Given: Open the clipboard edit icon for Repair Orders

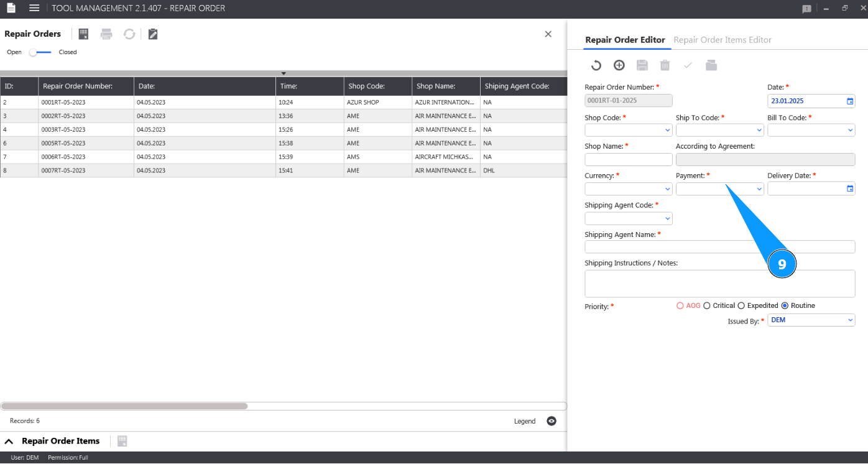Looking at the screenshot, I should [x=153, y=34].
